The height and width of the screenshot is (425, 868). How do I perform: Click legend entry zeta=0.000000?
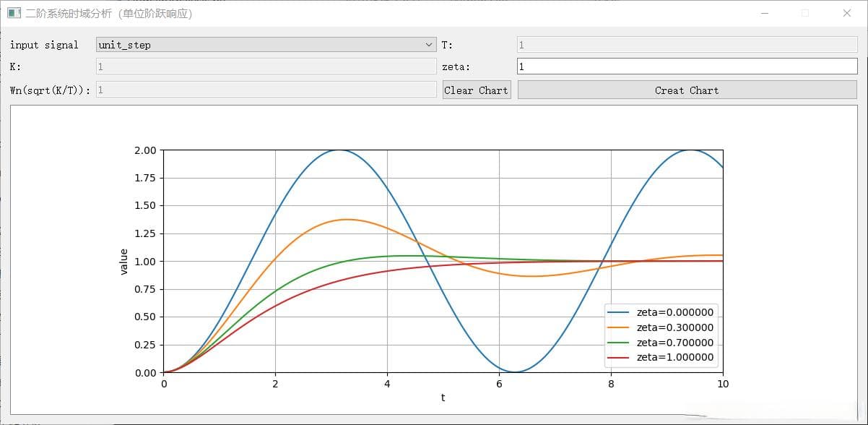661,313
